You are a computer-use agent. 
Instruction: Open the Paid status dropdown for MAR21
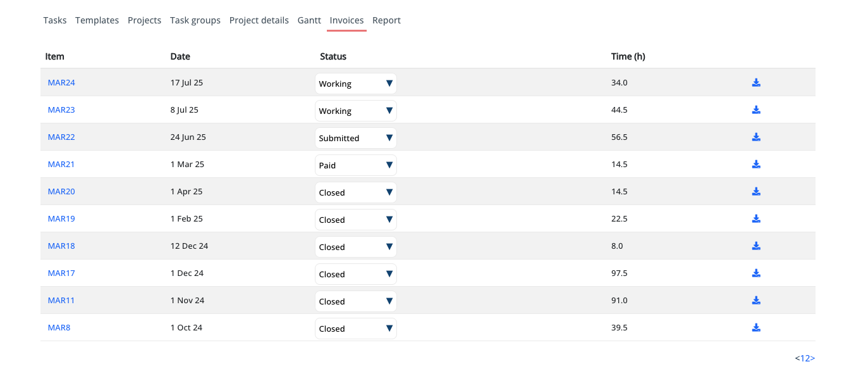(355, 165)
